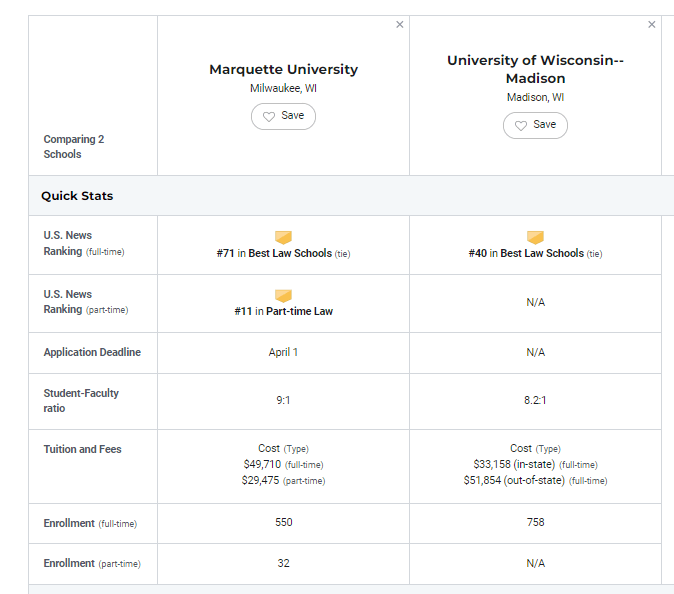Click the Comparing 2 Schools label
Image resolution: width=674 pixels, height=594 pixels.
click(74, 147)
